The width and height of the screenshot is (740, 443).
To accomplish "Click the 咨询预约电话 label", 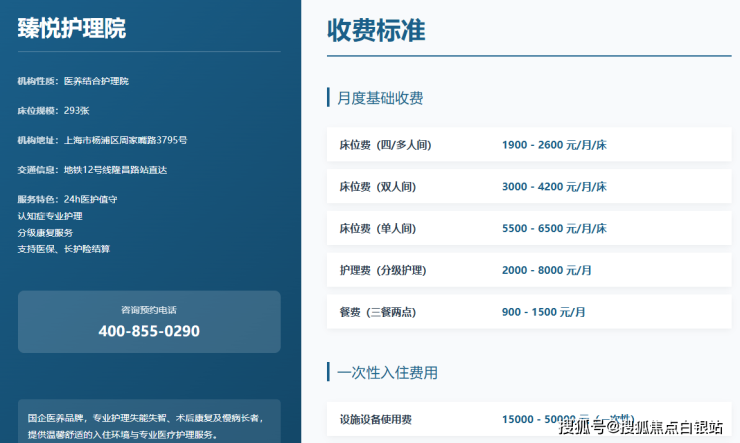I will pyautogui.click(x=149, y=310).
